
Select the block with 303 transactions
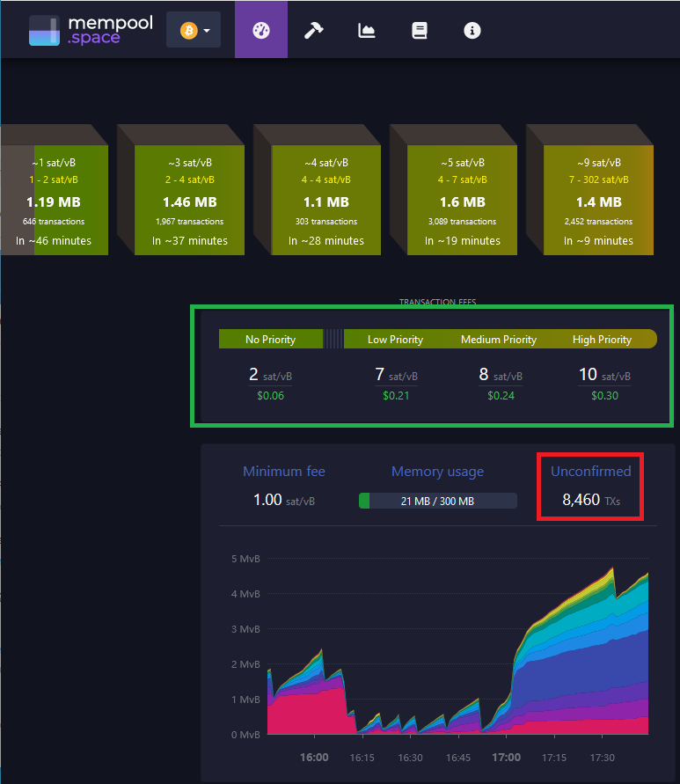pyautogui.click(x=326, y=200)
